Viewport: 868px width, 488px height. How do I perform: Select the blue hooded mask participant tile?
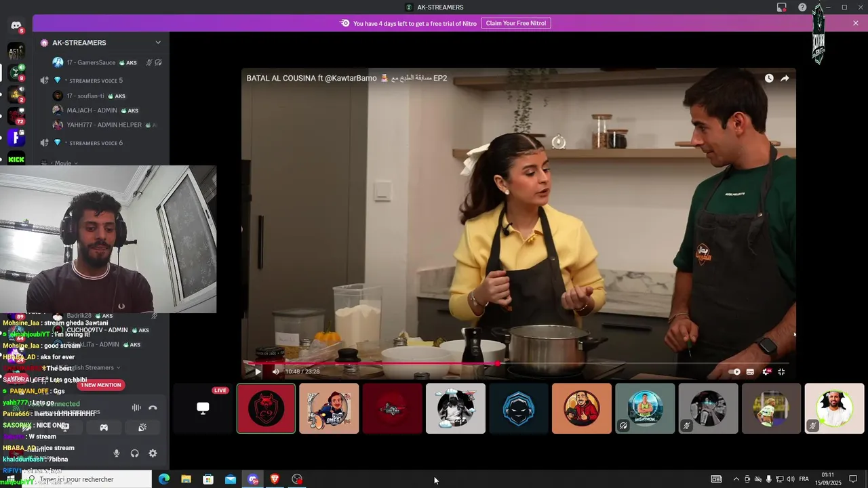(519, 409)
